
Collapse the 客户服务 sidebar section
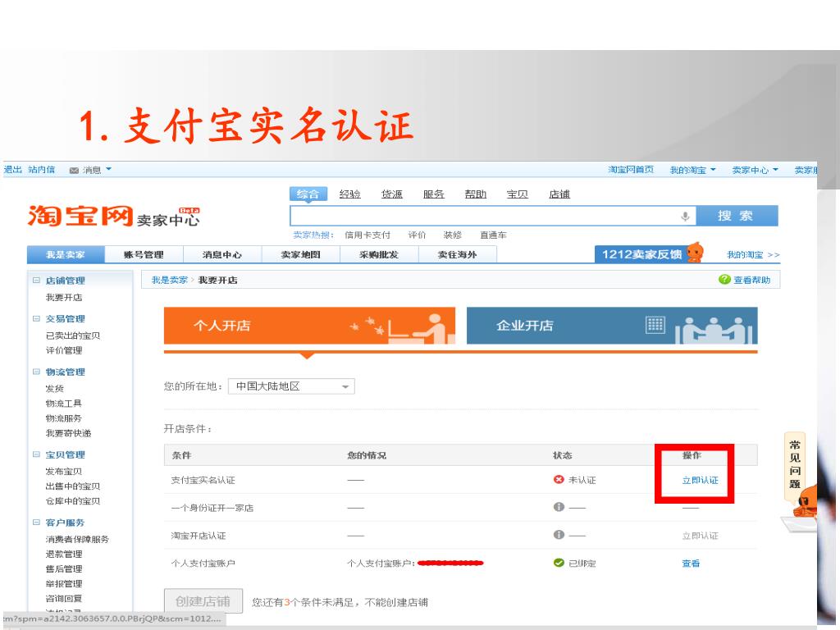click(x=36, y=523)
